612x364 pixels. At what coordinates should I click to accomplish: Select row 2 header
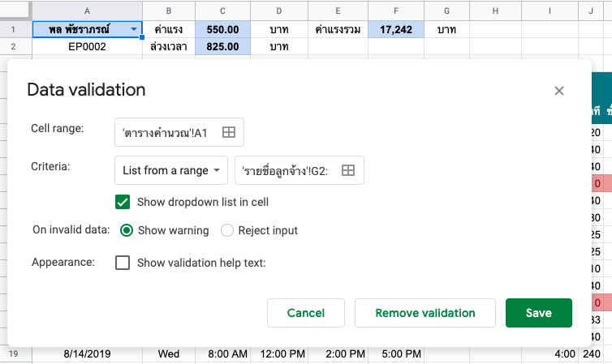pyautogui.click(x=13, y=47)
